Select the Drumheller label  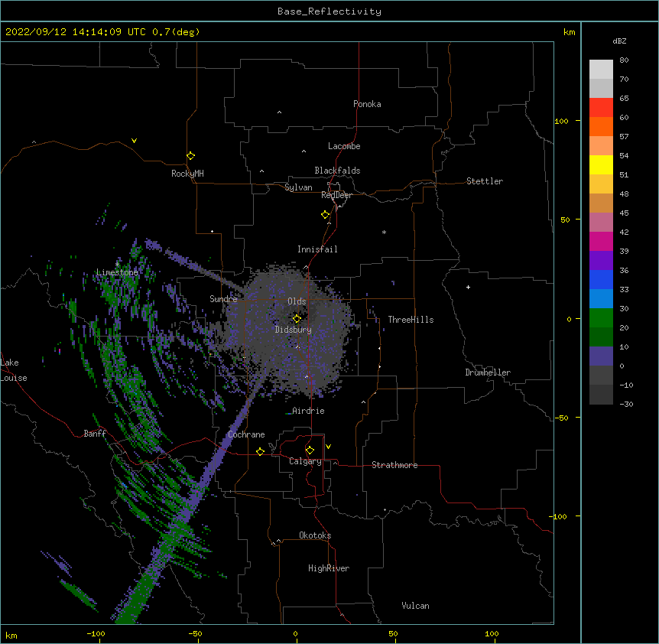click(488, 372)
